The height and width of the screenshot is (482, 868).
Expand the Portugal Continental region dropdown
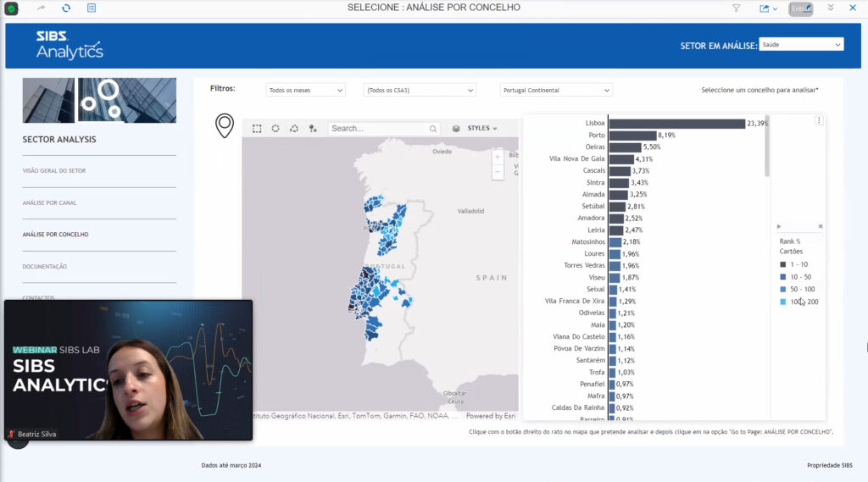click(x=556, y=90)
